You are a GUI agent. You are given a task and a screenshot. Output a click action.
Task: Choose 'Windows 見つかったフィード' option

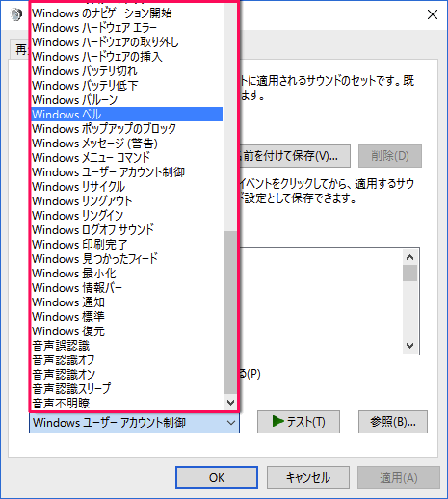tap(127, 259)
